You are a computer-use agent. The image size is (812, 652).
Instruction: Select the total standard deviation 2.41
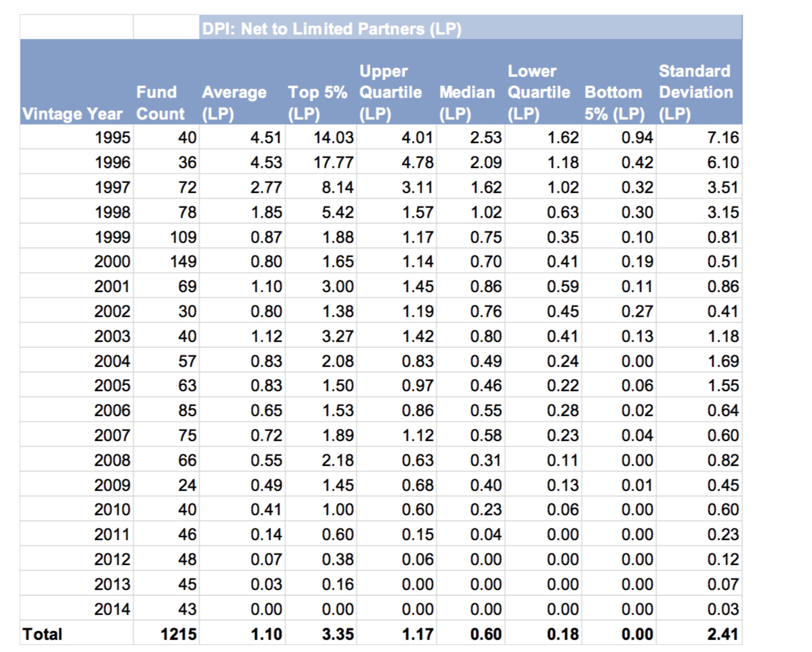pyautogui.click(x=722, y=634)
